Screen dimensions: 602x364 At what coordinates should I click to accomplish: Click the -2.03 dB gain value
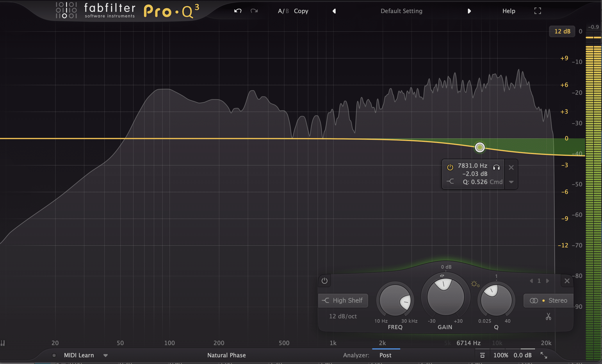click(475, 174)
